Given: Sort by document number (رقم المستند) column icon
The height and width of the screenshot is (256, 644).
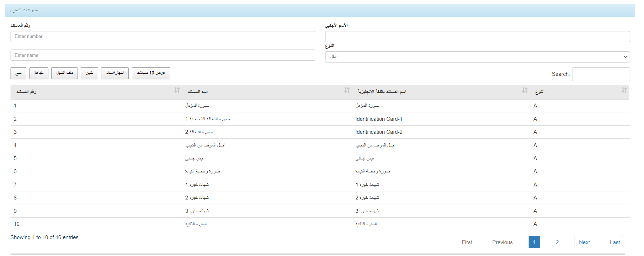Looking at the screenshot, I should tap(177, 91).
